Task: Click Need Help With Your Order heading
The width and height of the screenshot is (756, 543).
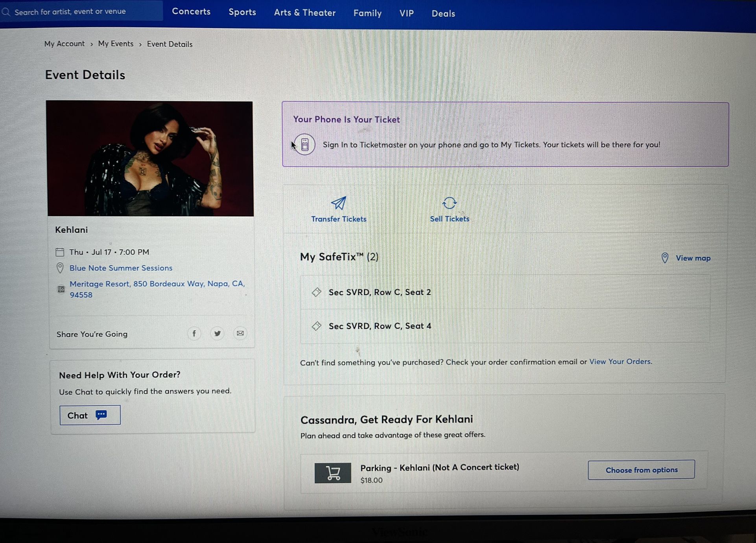Action: (120, 375)
